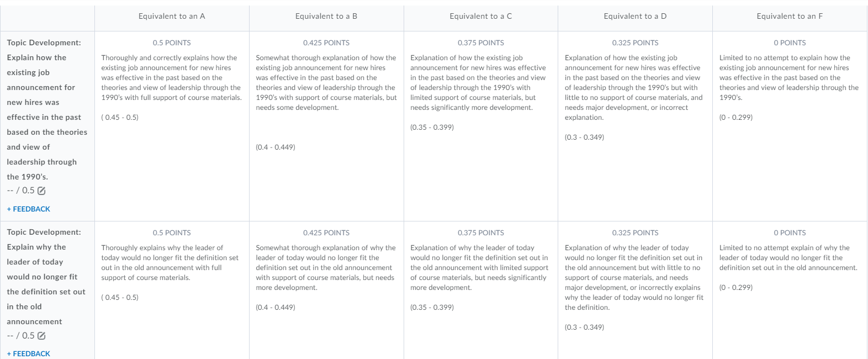Pick 0.375 points level for leader of today row
This screenshot has height=359, width=868.
[x=481, y=290]
